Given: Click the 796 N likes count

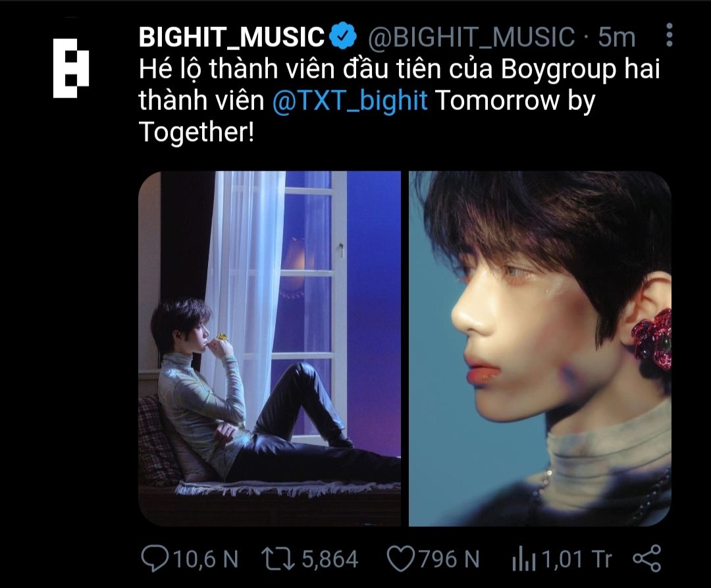Looking at the screenshot, I should [450, 559].
